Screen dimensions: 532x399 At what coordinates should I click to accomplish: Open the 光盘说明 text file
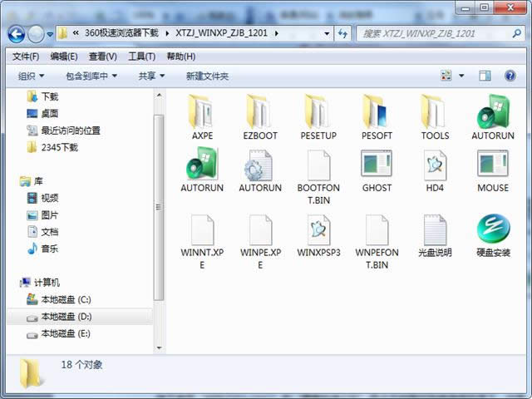click(x=435, y=230)
